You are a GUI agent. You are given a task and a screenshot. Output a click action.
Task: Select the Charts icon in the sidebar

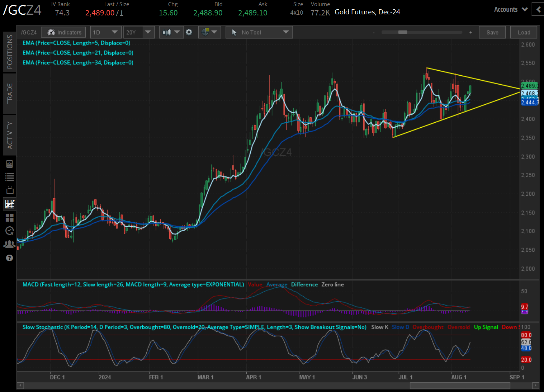(x=10, y=204)
